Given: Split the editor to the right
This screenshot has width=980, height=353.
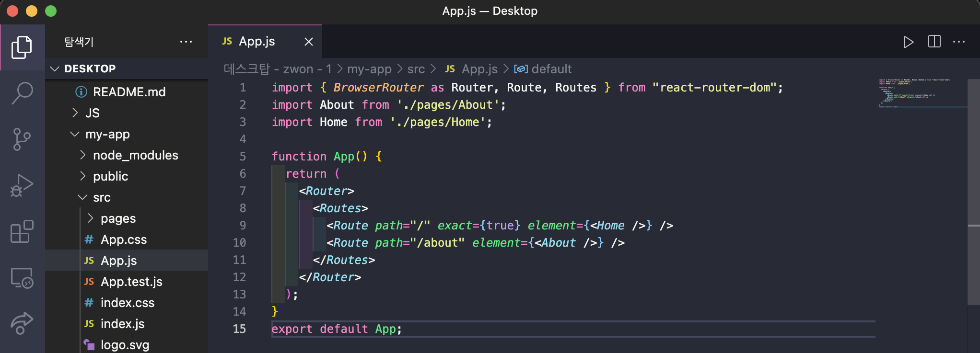Looking at the screenshot, I should tap(934, 42).
